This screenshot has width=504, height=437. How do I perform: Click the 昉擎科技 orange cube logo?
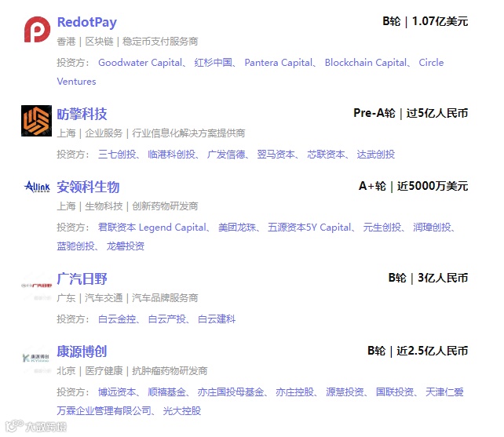click(36, 121)
